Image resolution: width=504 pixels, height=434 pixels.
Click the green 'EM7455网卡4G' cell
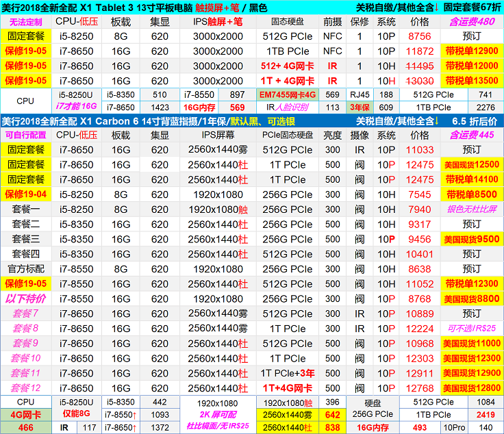(288, 94)
